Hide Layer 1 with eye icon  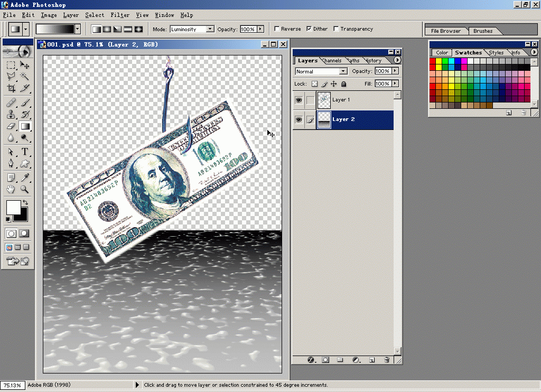click(299, 100)
